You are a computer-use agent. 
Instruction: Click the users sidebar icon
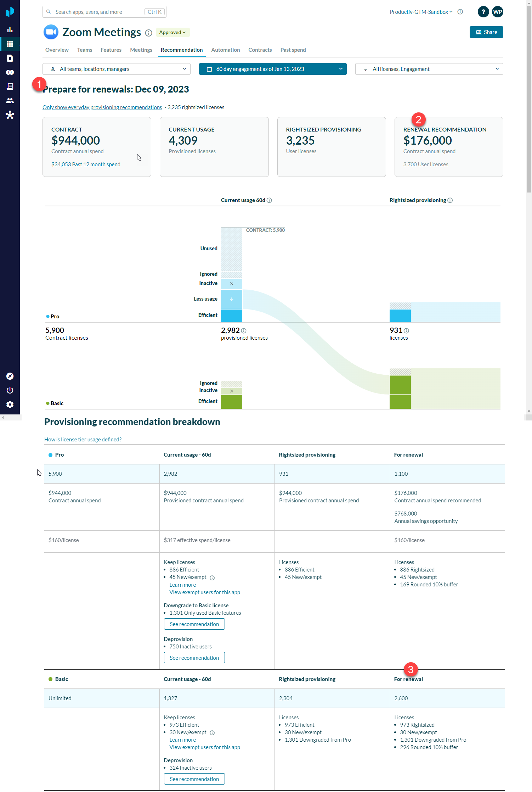(x=10, y=101)
